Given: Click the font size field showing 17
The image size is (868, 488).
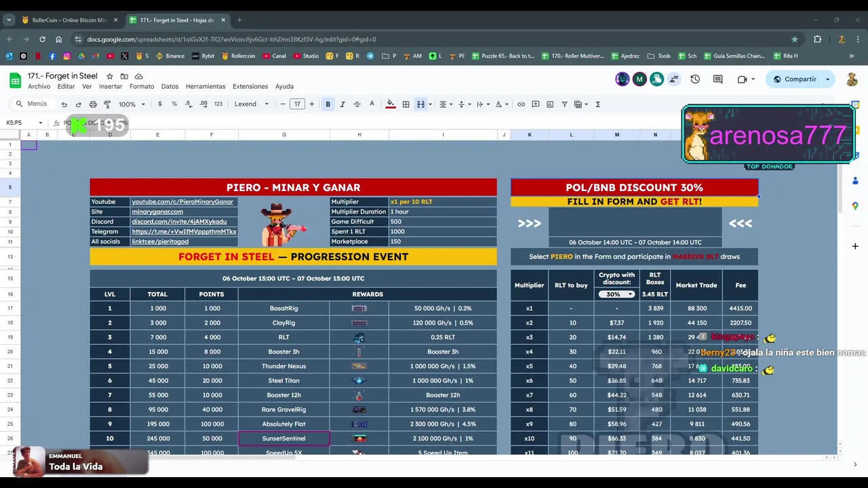Looking at the screenshot, I should [x=298, y=104].
